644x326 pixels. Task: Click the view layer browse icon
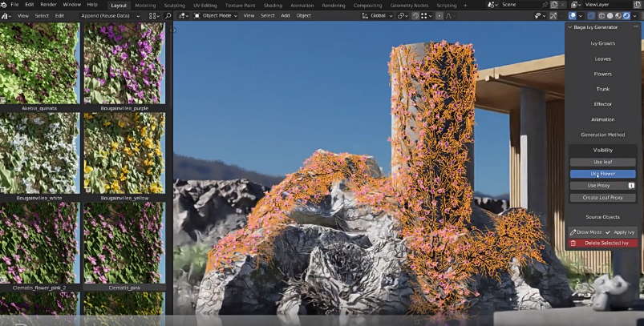577,5
